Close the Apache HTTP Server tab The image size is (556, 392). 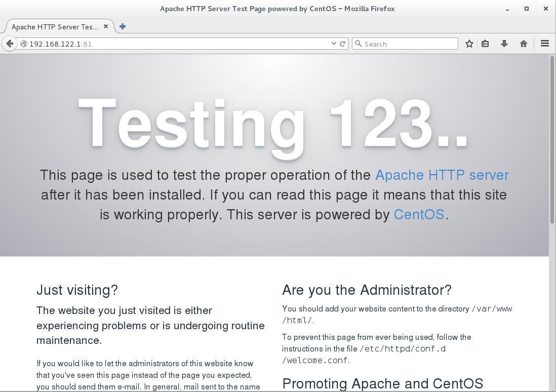point(106,26)
